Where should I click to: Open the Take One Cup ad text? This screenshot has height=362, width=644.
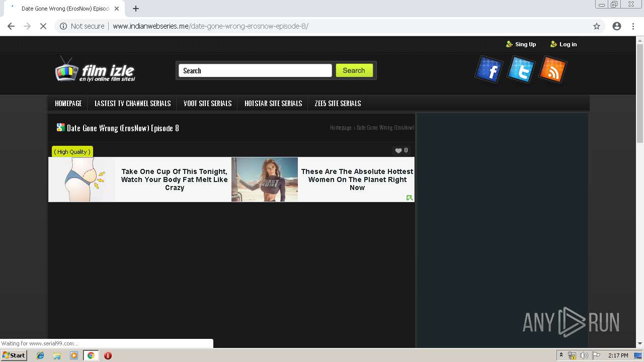click(174, 179)
